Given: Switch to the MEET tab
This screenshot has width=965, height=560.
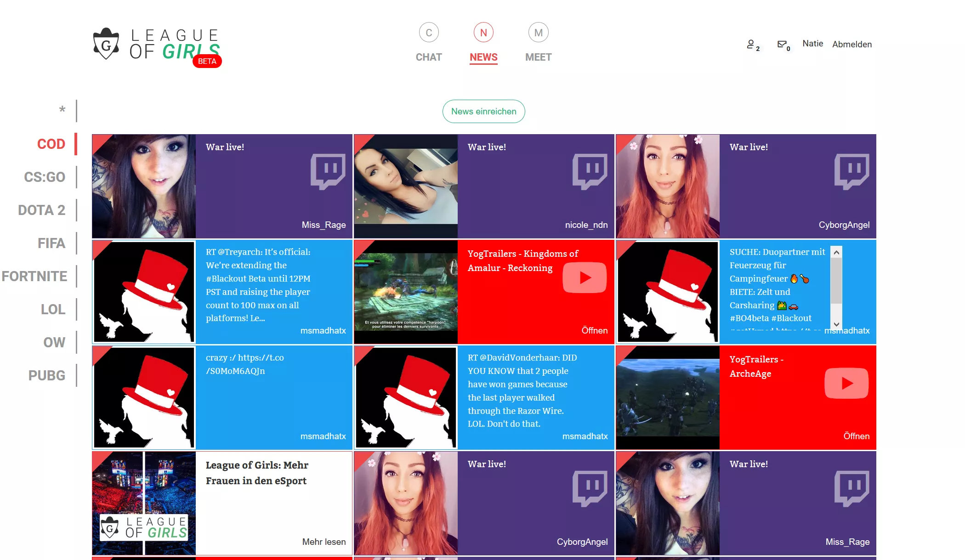Looking at the screenshot, I should pyautogui.click(x=538, y=57).
